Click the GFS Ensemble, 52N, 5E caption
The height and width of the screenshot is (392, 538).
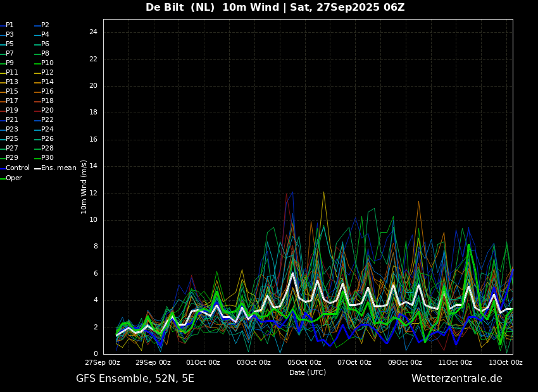click(135, 379)
